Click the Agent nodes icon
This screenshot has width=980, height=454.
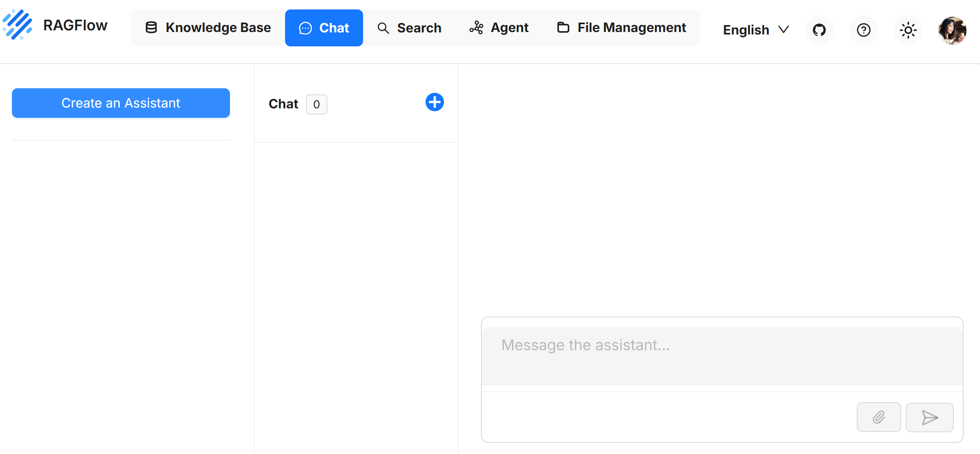pyautogui.click(x=476, y=28)
